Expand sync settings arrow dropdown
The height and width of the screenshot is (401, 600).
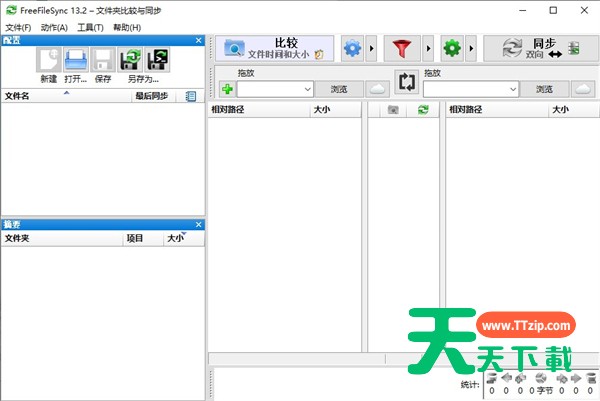coord(471,49)
